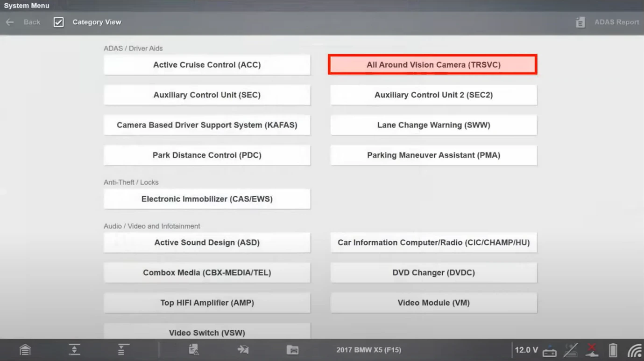Click the 2017 BMW X5 (F15) vehicle label

click(x=368, y=350)
